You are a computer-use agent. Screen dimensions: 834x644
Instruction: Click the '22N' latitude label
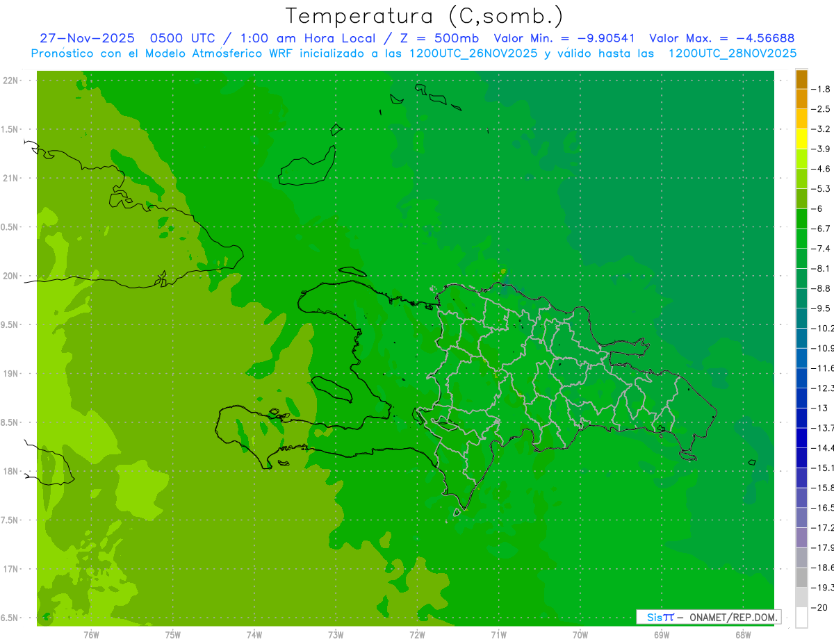click(10, 81)
